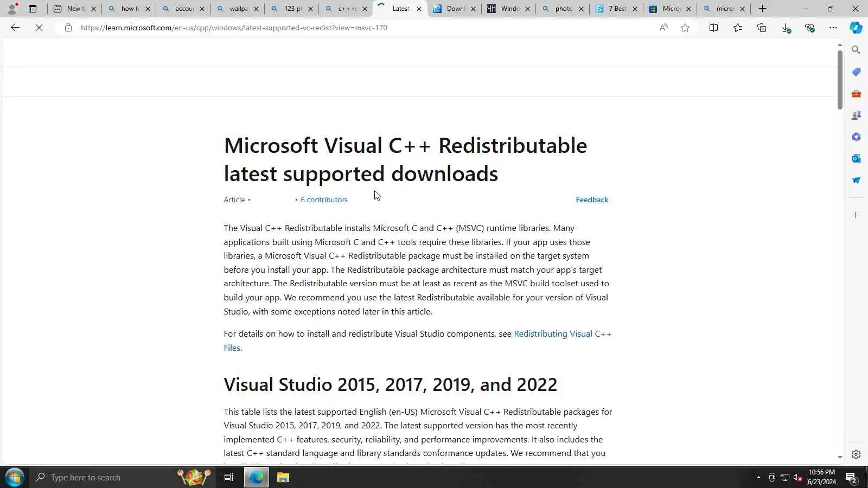The width and height of the screenshot is (868, 488).
Task: Customize sidebar with plus button
Action: [x=856, y=215]
